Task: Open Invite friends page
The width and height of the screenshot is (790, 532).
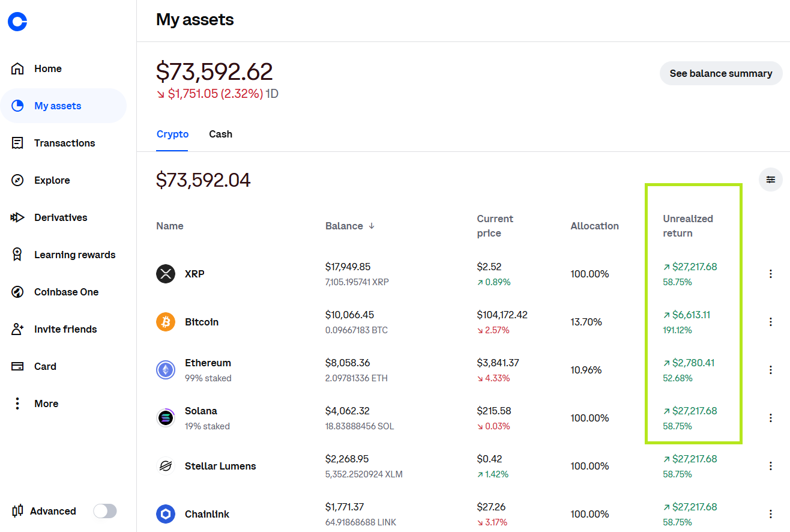Action: point(65,329)
